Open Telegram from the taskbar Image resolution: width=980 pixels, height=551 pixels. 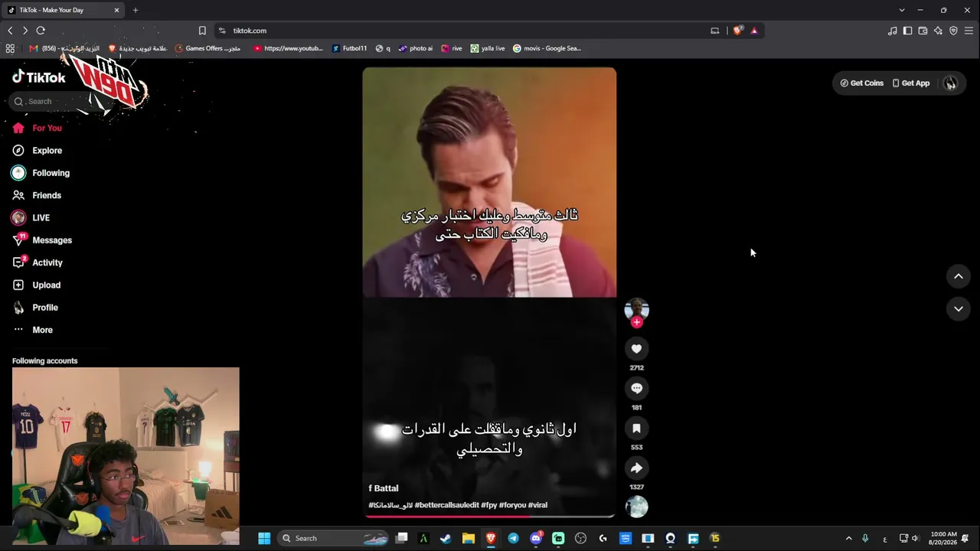[x=513, y=538]
